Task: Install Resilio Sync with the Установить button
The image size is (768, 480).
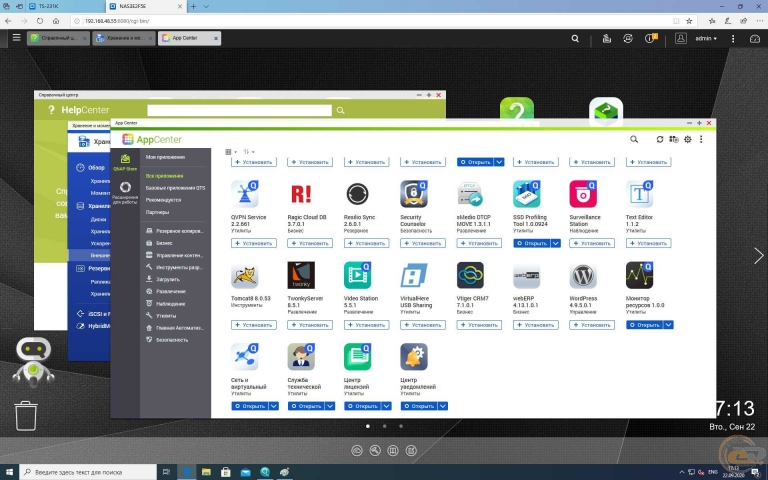Action: 366,243
